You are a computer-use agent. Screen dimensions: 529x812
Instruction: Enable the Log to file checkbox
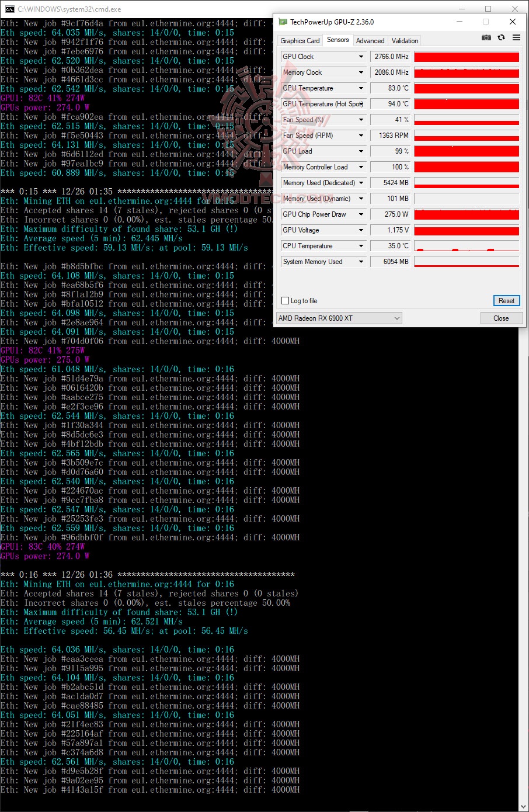click(x=286, y=301)
